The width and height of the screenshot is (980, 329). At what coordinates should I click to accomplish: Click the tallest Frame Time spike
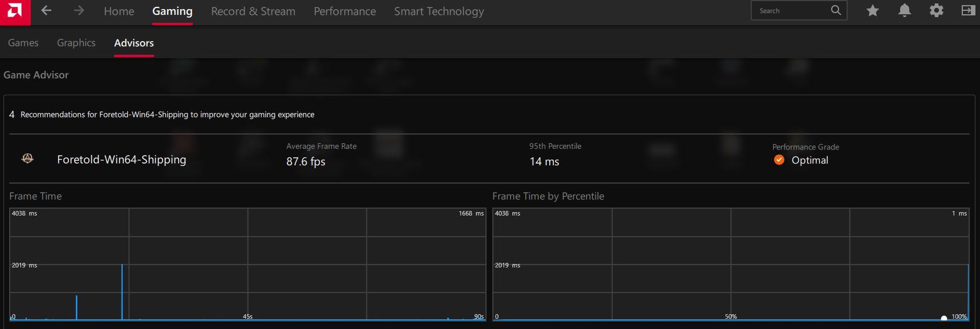coord(122,291)
